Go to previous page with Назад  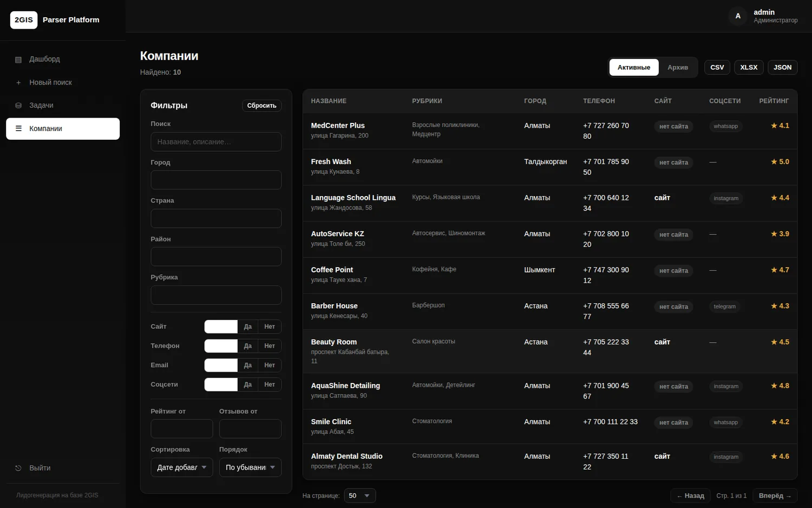[691, 496]
